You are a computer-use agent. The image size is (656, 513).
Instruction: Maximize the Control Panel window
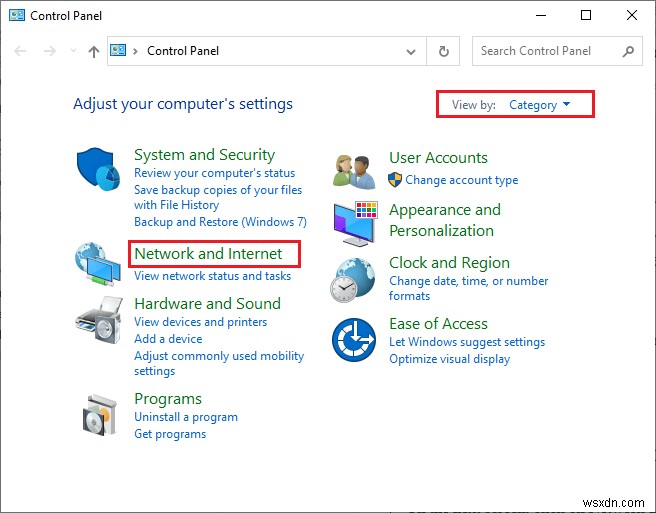click(x=586, y=15)
